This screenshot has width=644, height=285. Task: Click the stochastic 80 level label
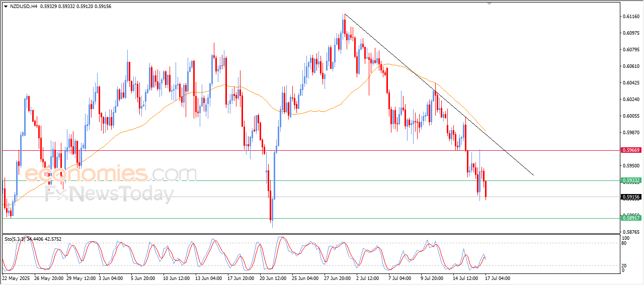(624, 243)
